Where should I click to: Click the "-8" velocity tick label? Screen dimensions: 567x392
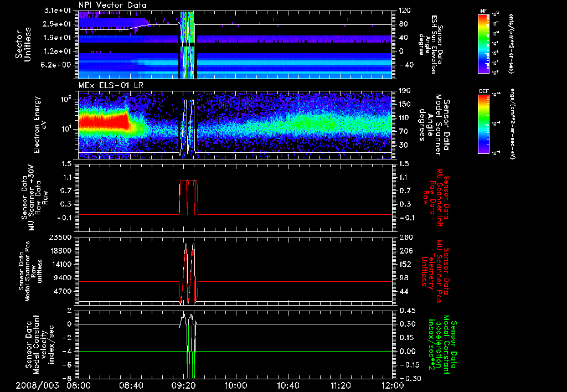pyautogui.click(x=67, y=378)
